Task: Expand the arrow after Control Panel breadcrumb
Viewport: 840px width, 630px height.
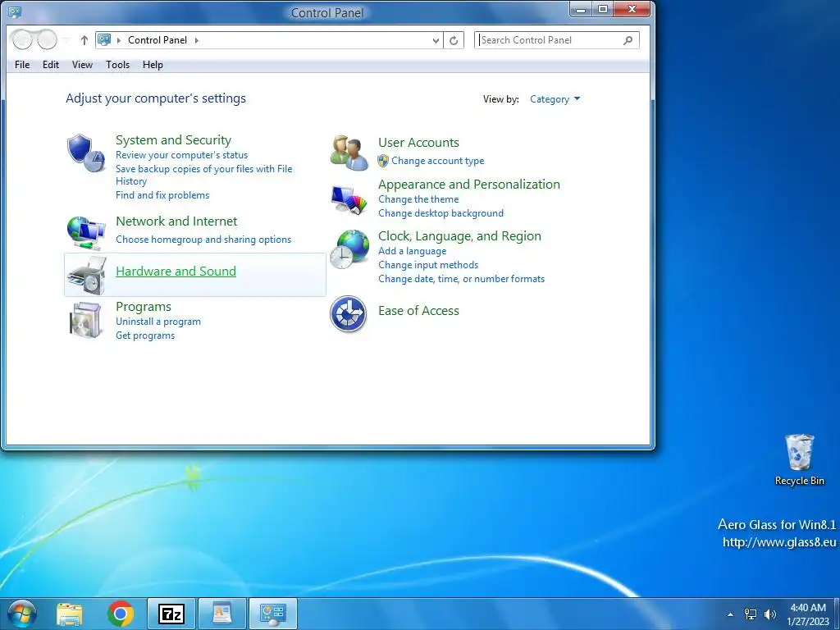Action: (197, 40)
